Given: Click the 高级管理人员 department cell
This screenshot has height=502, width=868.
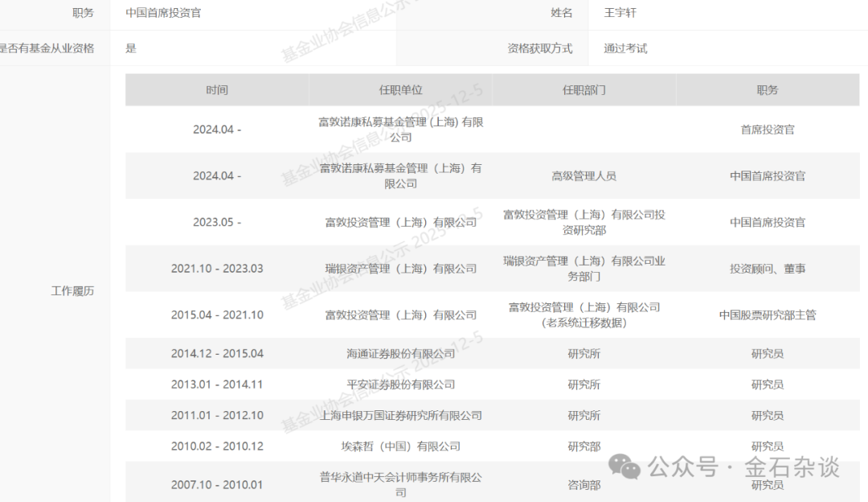Looking at the screenshot, I should [x=583, y=175].
